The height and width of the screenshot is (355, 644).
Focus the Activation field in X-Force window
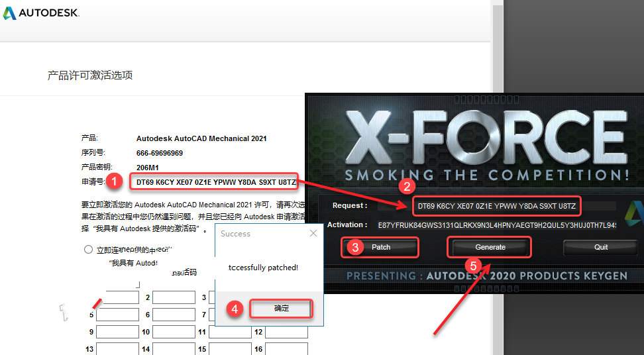tap(497, 225)
